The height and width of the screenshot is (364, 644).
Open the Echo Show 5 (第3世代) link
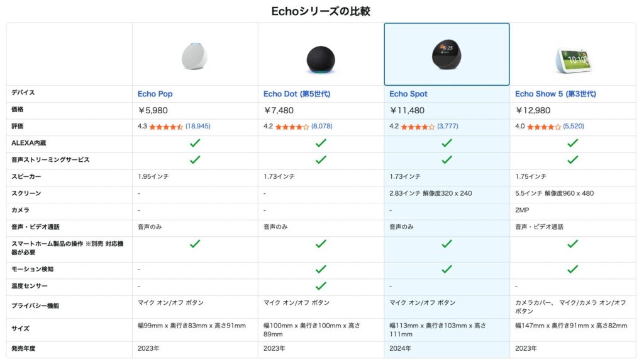[x=555, y=94]
